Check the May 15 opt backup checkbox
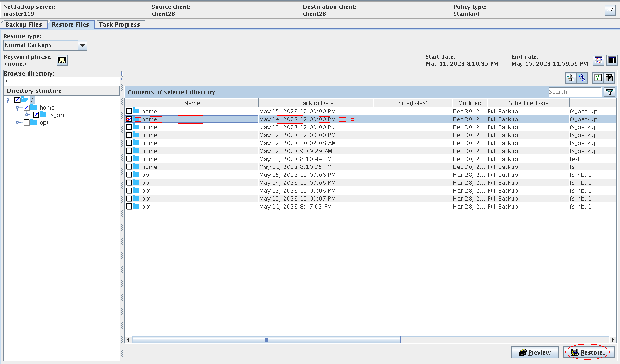Viewport: 620px width, 364px height. pos(129,175)
